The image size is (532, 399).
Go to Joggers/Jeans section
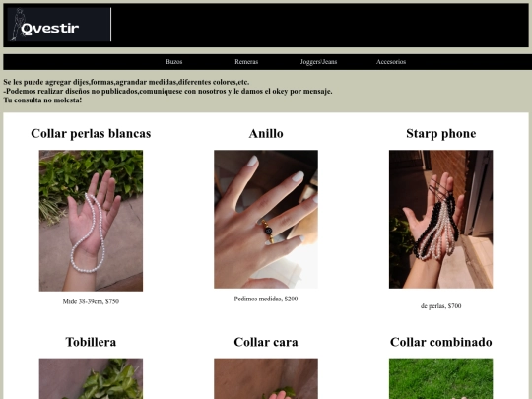pos(318,62)
